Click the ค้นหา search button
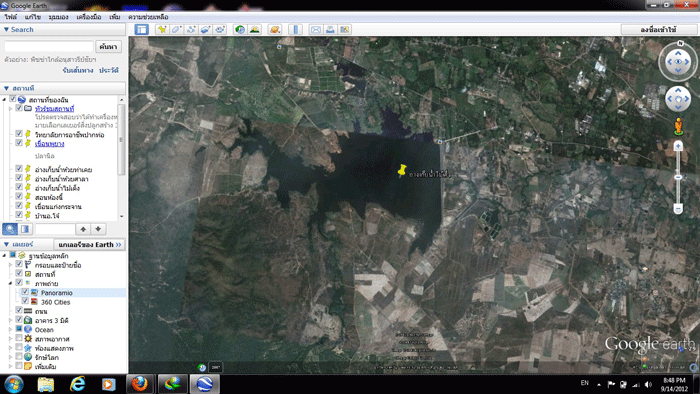This screenshot has width=700, height=394. tap(108, 46)
